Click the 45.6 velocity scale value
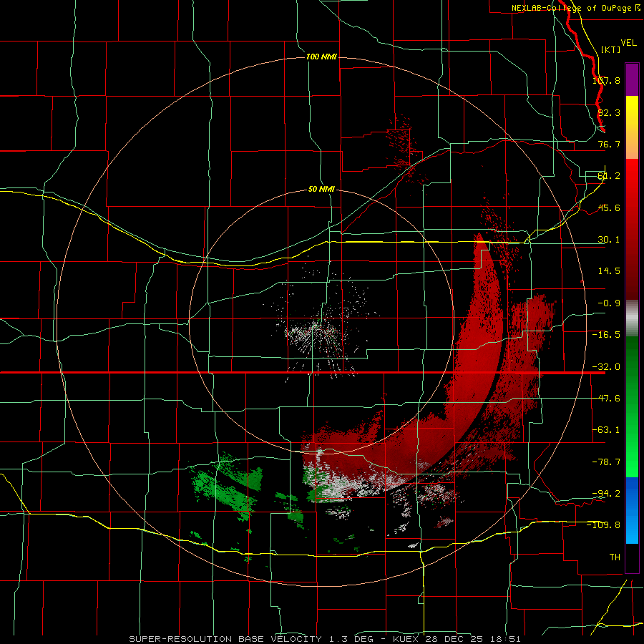 (x=609, y=208)
